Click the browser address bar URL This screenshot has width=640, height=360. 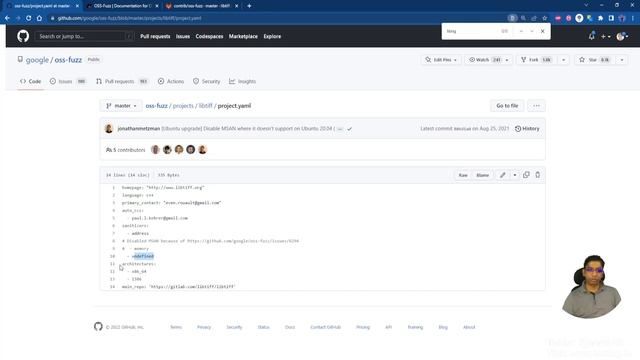click(129, 18)
